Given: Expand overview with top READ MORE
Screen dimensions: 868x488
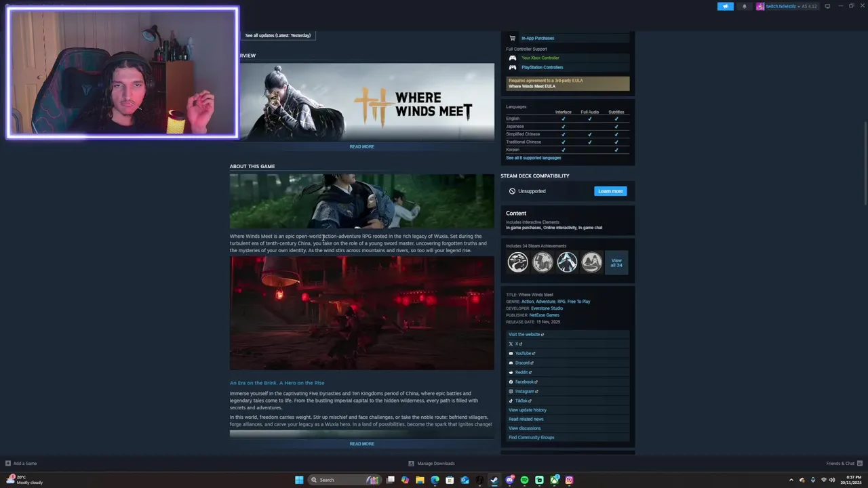Looking at the screenshot, I should pyautogui.click(x=362, y=146).
